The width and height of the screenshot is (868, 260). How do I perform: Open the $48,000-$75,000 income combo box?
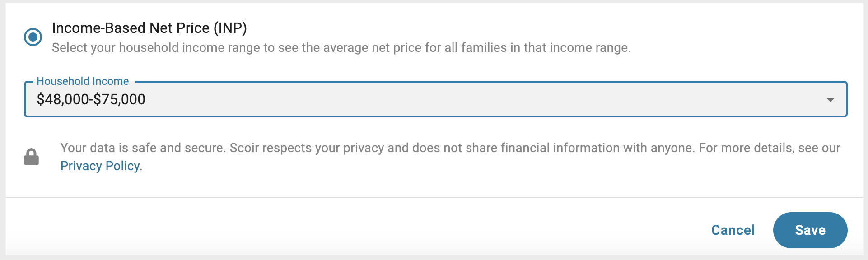point(435,99)
